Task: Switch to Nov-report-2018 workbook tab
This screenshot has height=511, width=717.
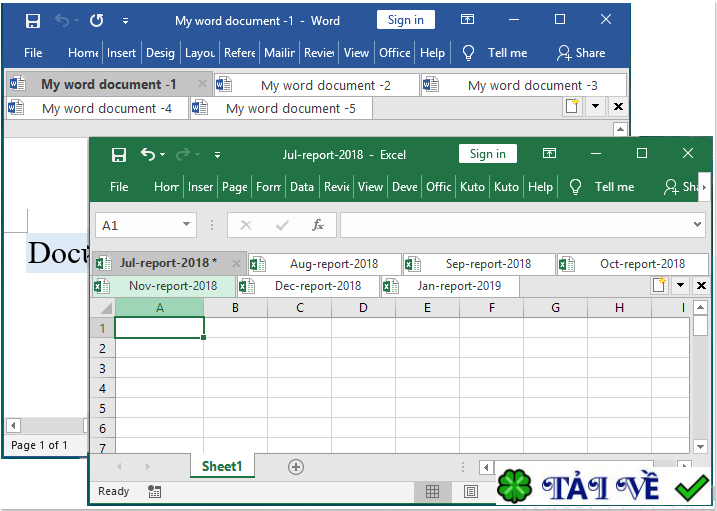Action: (165, 286)
